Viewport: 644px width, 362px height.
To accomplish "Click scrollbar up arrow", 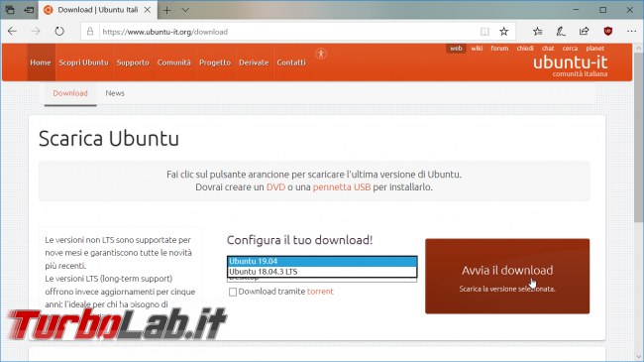I will (x=638, y=48).
